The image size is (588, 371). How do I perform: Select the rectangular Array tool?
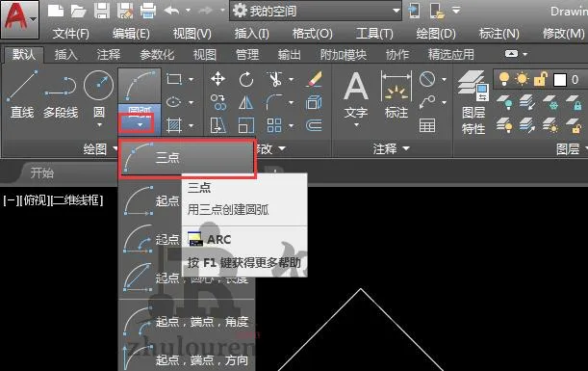click(x=274, y=125)
